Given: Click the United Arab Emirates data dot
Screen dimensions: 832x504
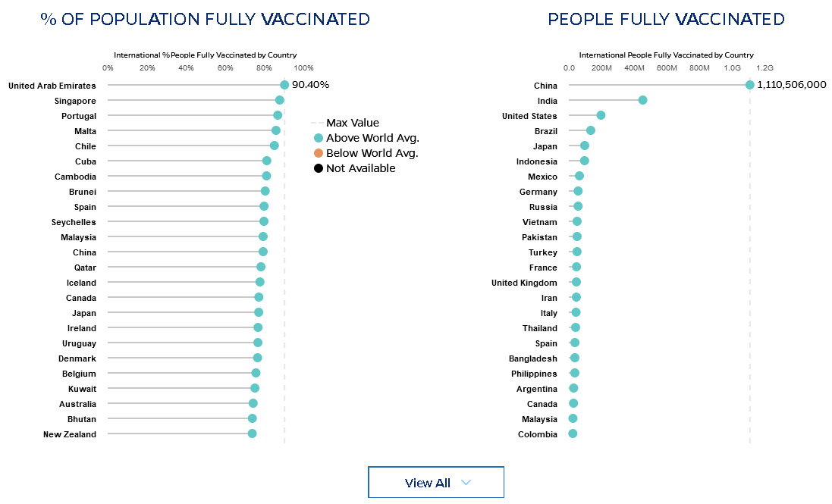Looking at the screenshot, I should tap(284, 85).
